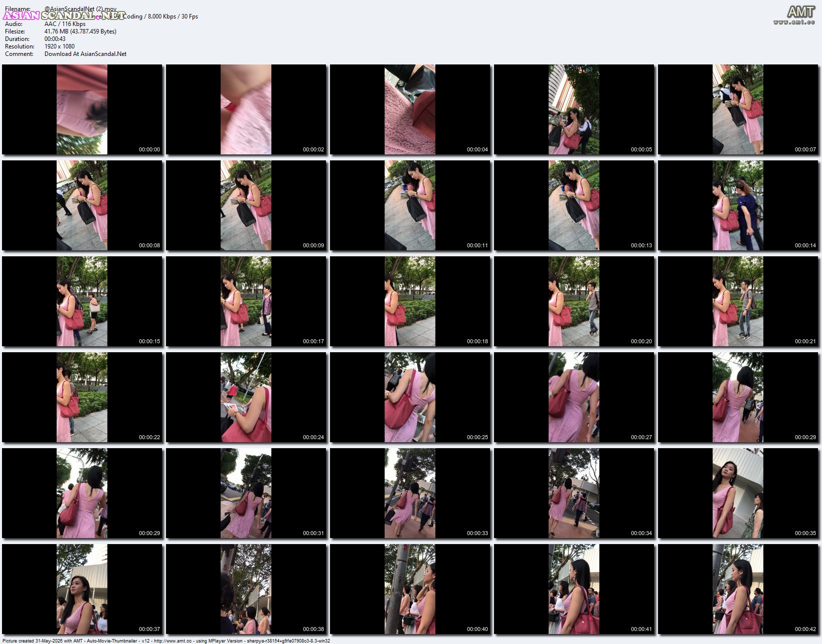Click the thumbnail timestamped 00:00:41
Viewport: 822px width, 644px height.
574,589
